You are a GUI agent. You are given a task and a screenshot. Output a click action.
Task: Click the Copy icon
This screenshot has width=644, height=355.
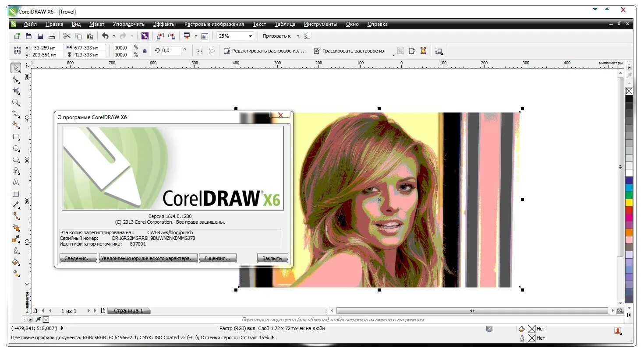(78, 36)
